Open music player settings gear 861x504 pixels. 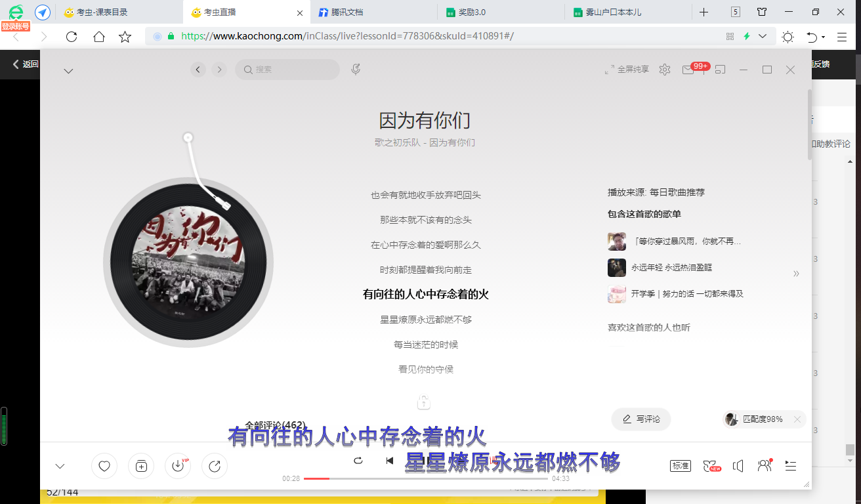coord(665,69)
